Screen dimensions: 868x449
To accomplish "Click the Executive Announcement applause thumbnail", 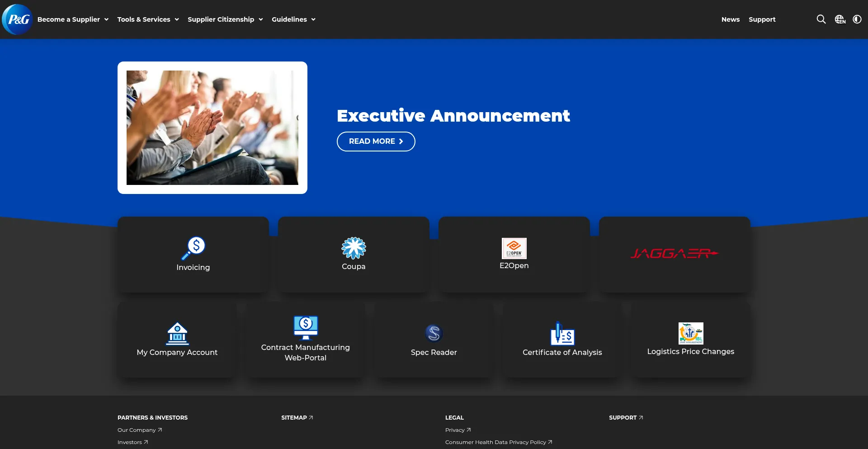I will click(x=212, y=128).
